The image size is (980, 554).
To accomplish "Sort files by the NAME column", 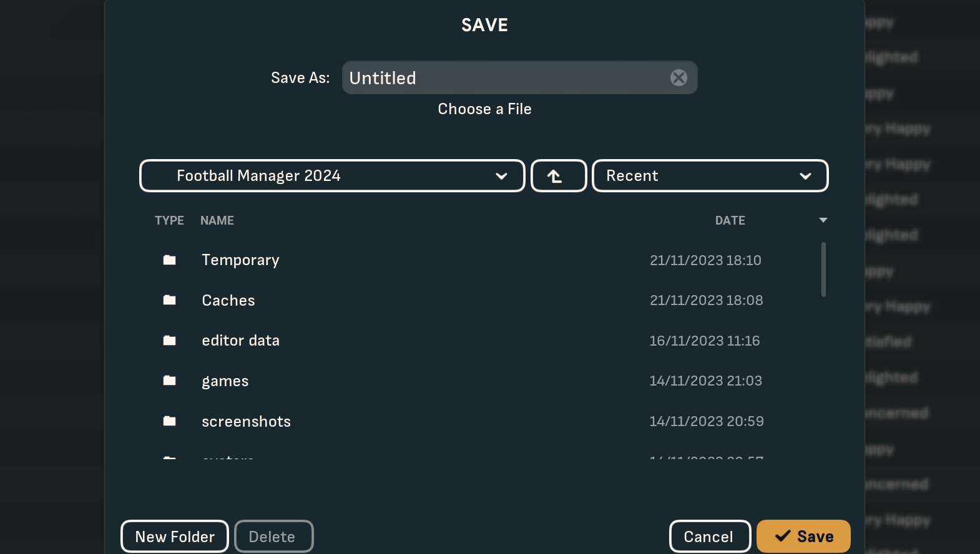I will pyautogui.click(x=217, y=220).
